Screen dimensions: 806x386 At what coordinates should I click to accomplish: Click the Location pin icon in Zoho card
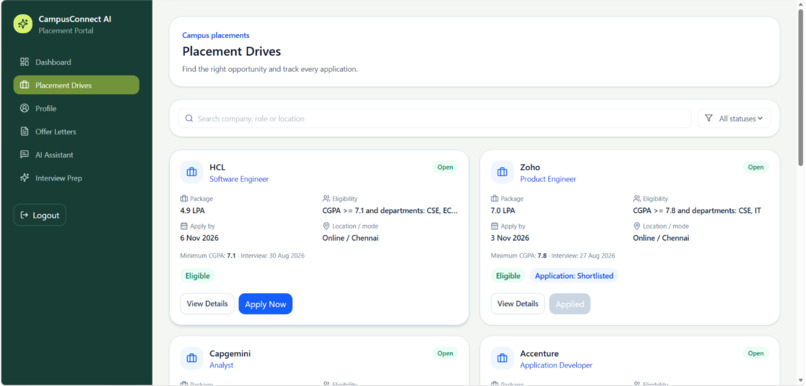[x=636, y=226]
